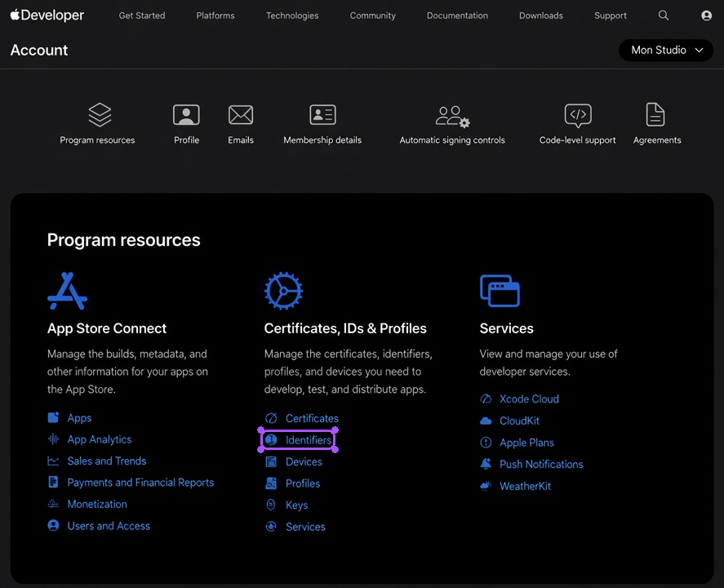Click the icon beside Sales and Trends

53,461
